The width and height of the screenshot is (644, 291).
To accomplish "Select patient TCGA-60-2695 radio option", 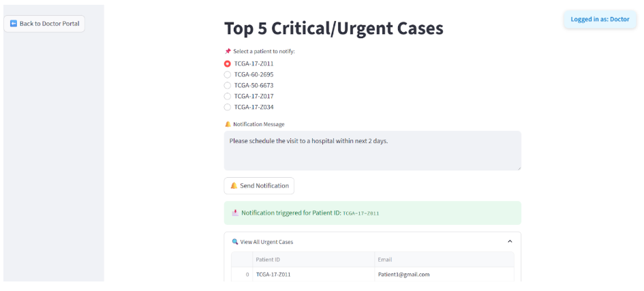I will pyautogui.click(x=228, y=74).
